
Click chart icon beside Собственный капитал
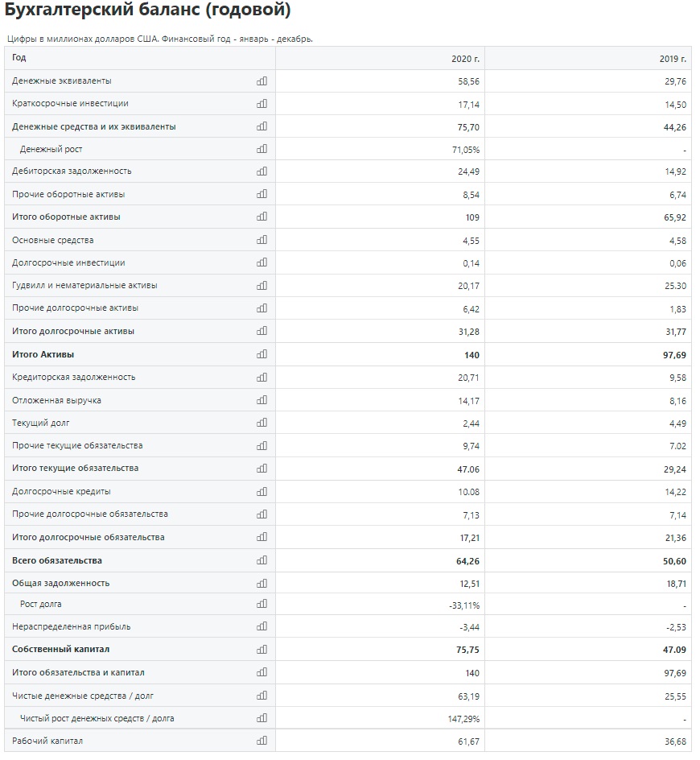261,650
